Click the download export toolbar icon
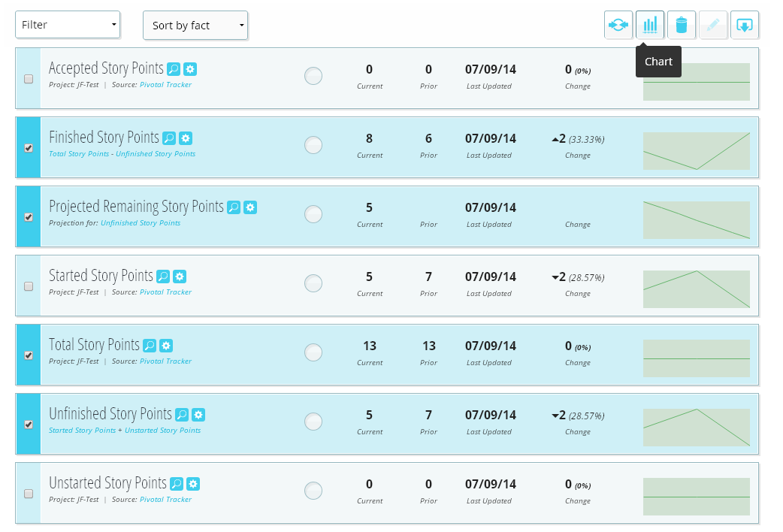Viewport: 783px width, 532px height. 744,26
